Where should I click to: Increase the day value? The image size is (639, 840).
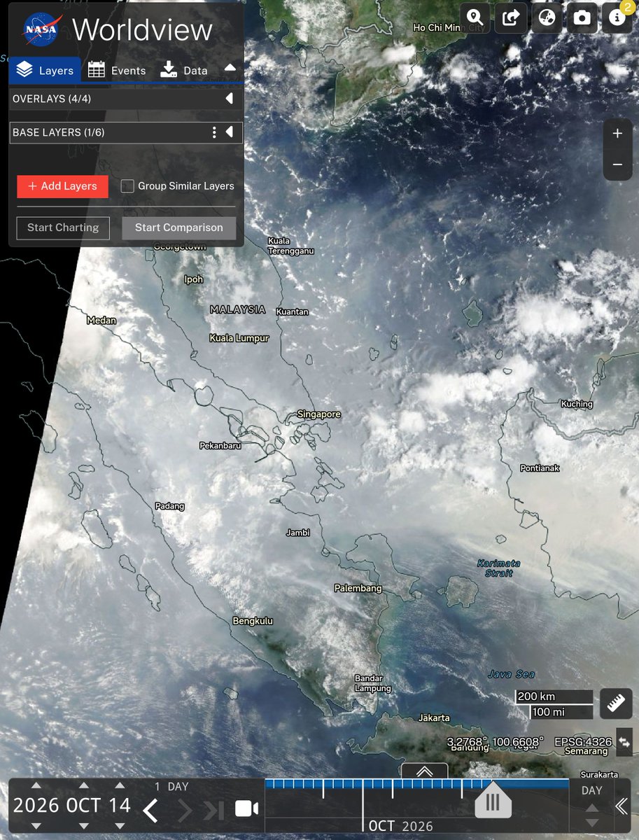[120, 785]
